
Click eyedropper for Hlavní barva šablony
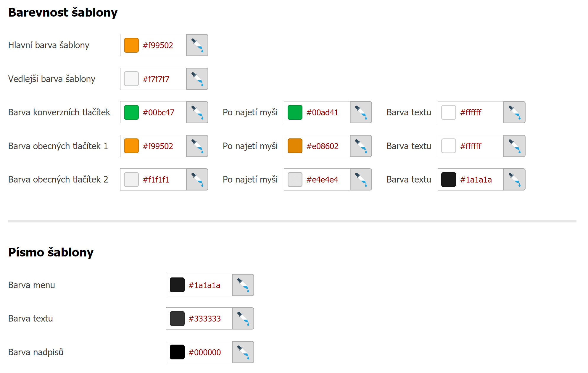point(197,45)
